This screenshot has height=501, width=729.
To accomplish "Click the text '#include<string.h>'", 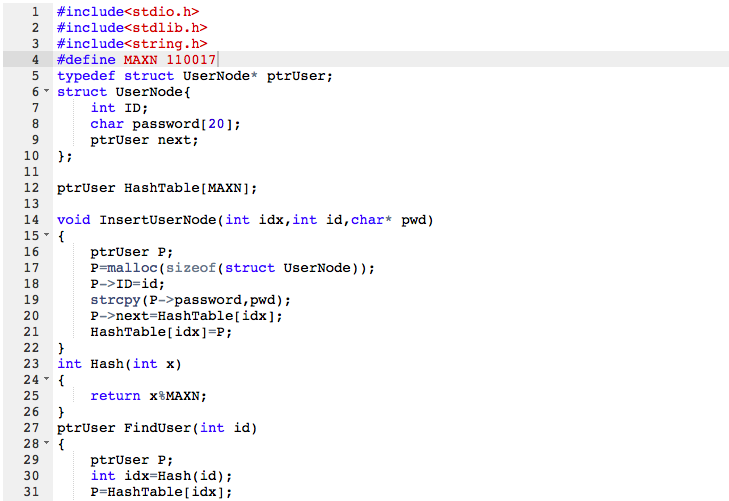I will 132,44.
